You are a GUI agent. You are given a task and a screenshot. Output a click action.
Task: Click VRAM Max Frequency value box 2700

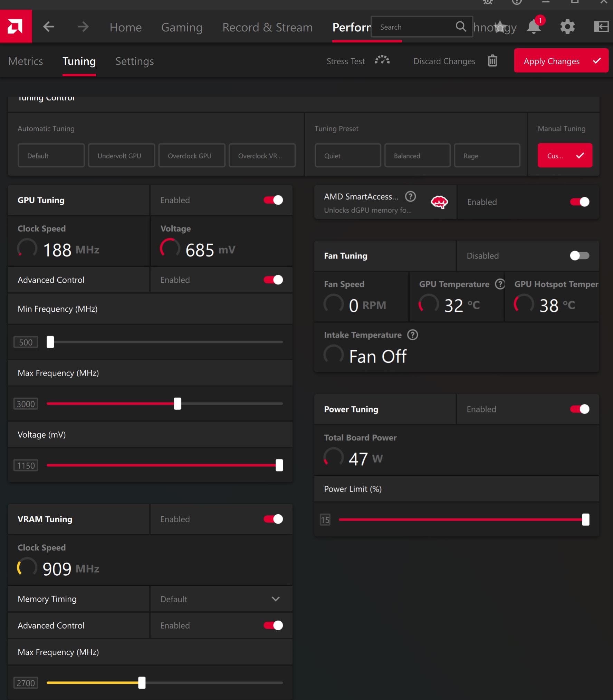26,683
